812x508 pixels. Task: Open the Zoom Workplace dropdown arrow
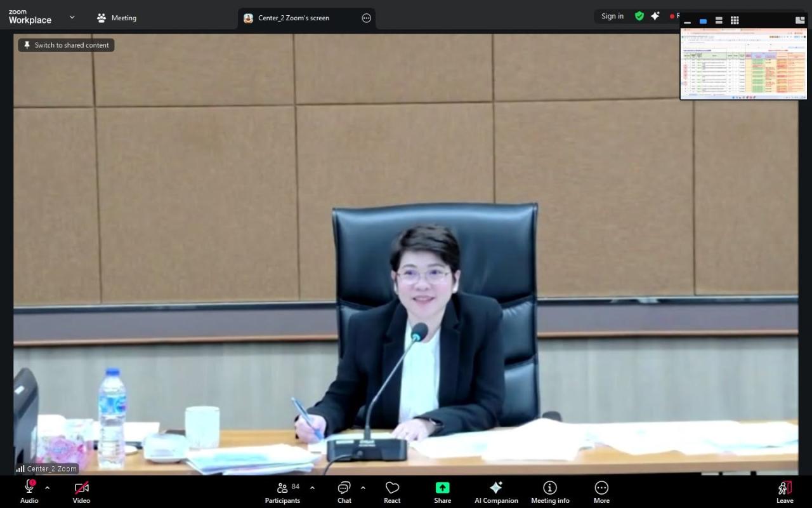[72, 17]
